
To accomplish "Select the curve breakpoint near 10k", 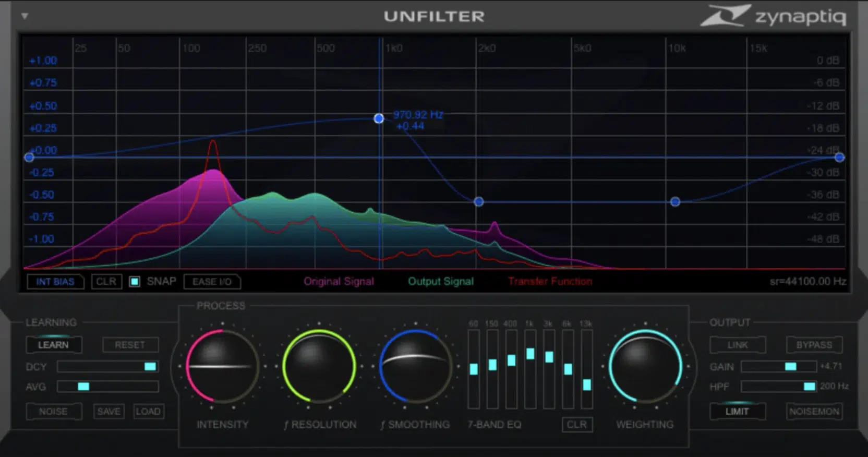I will tap(675, 201).
